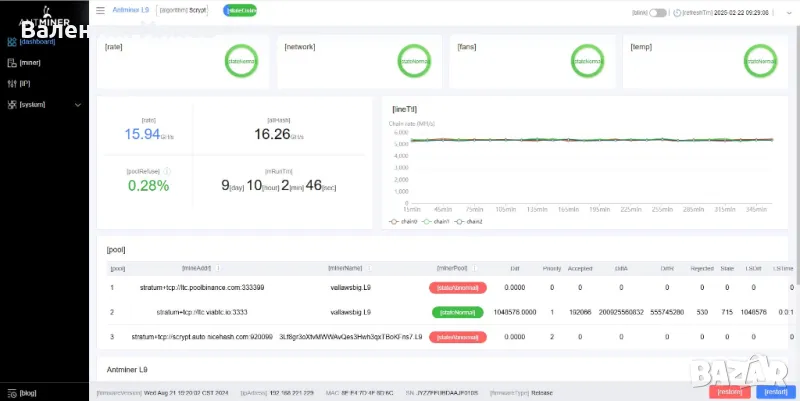Open the blog menu item
800x401 pixels.
(x=28, y=392)
